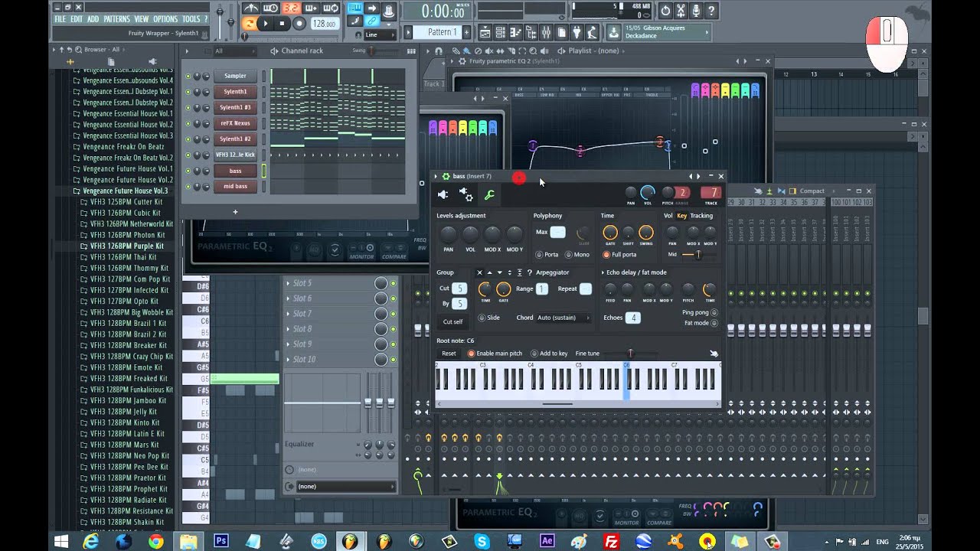980x551 pixels.
Task: Open the EDIT menu
Action: (x=77, y=19)
